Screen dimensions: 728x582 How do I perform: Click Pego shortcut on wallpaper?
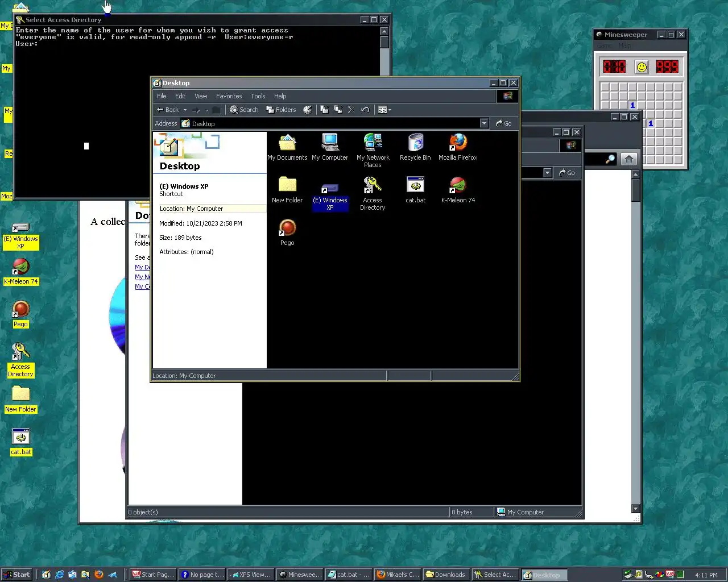[20, 314]
